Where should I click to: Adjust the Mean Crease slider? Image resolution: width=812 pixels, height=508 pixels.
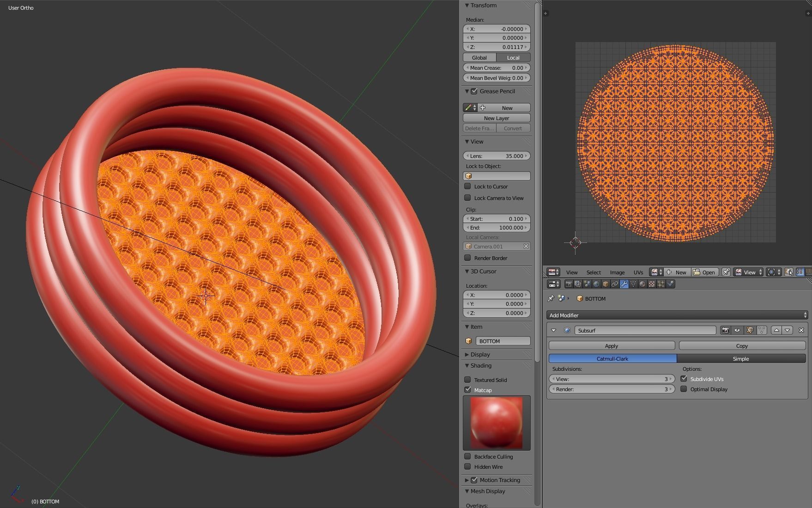pyautogui.click(x=497, y=67)
